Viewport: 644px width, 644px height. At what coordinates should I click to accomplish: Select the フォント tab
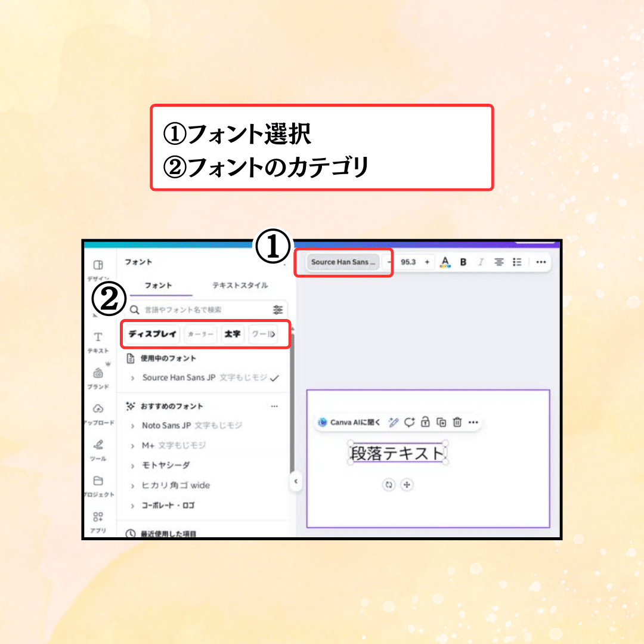(159, 286)
